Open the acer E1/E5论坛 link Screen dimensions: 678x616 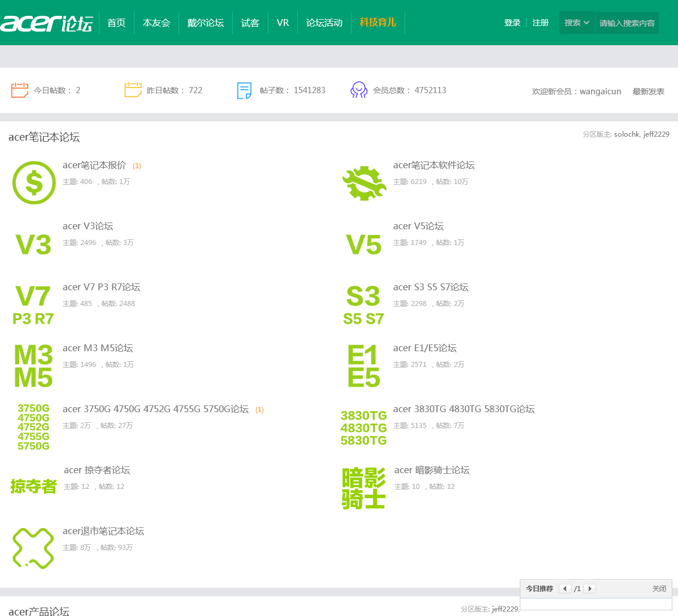click(425, 348)
